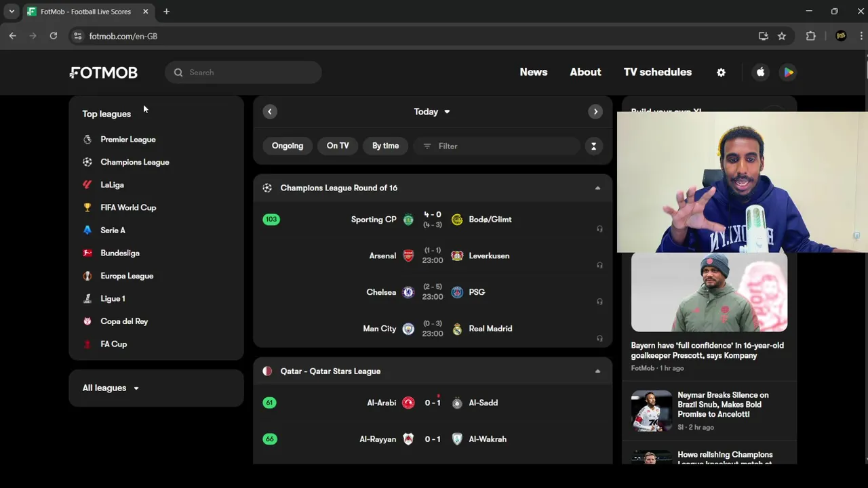Open the News menu item
This screenshot has width=868, height=488.
(x=534, y=73)
